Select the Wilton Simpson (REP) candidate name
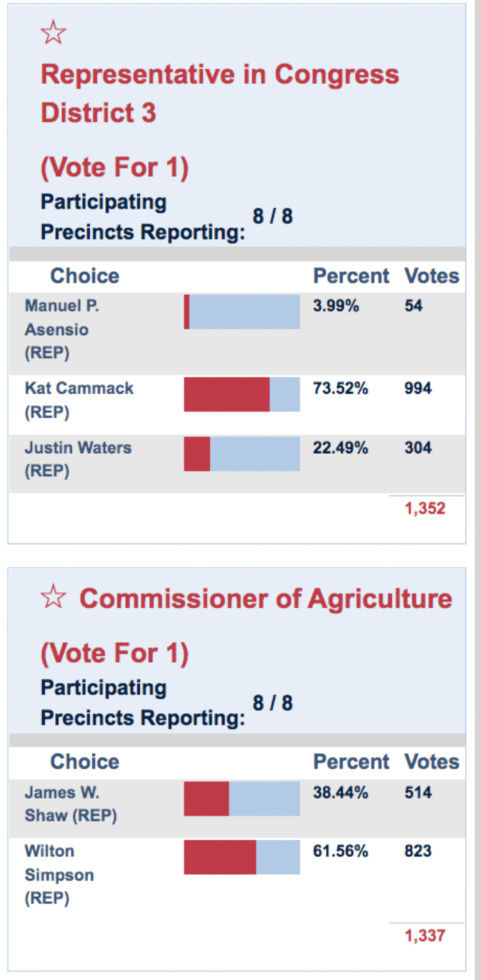Image resolution: width=481 pixels, height=980 pixels. click(x=58, y=875)
